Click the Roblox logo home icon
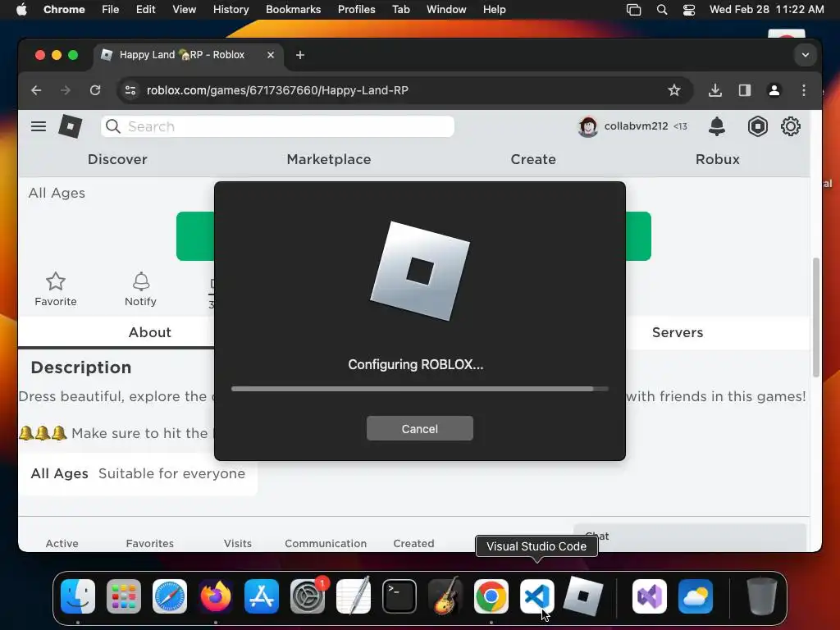840x630 pixels. [71, 126]
